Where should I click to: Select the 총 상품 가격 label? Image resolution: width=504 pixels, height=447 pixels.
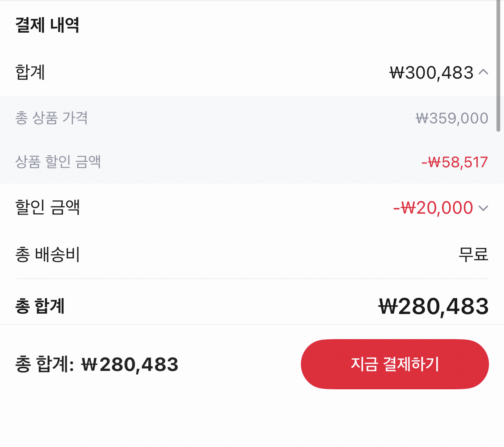(x=51, y=118)
